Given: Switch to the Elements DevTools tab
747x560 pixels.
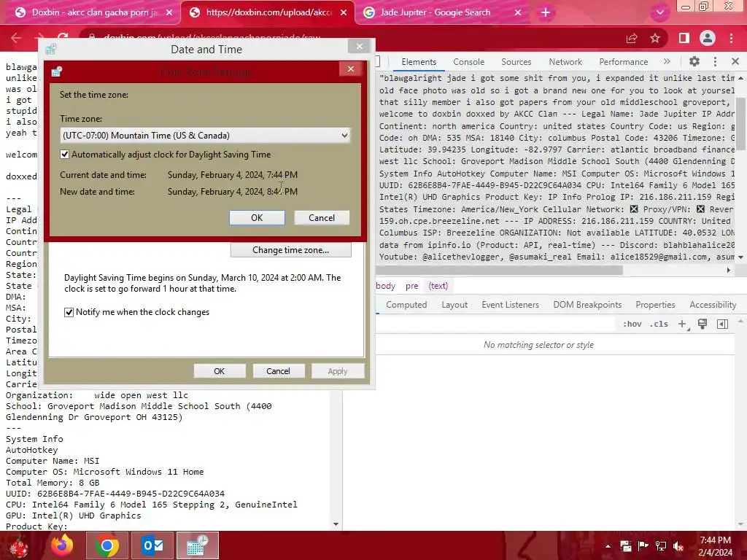Looking at the screenshot, I should click(x=418, y=62).
